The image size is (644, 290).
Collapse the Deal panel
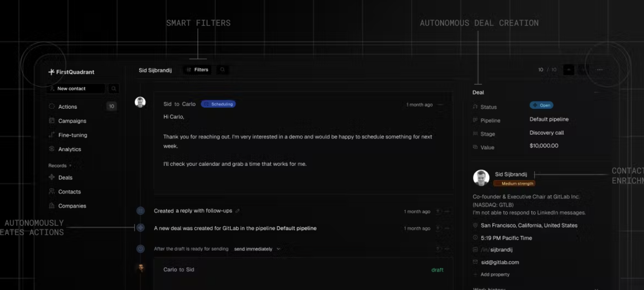(597, 93)
